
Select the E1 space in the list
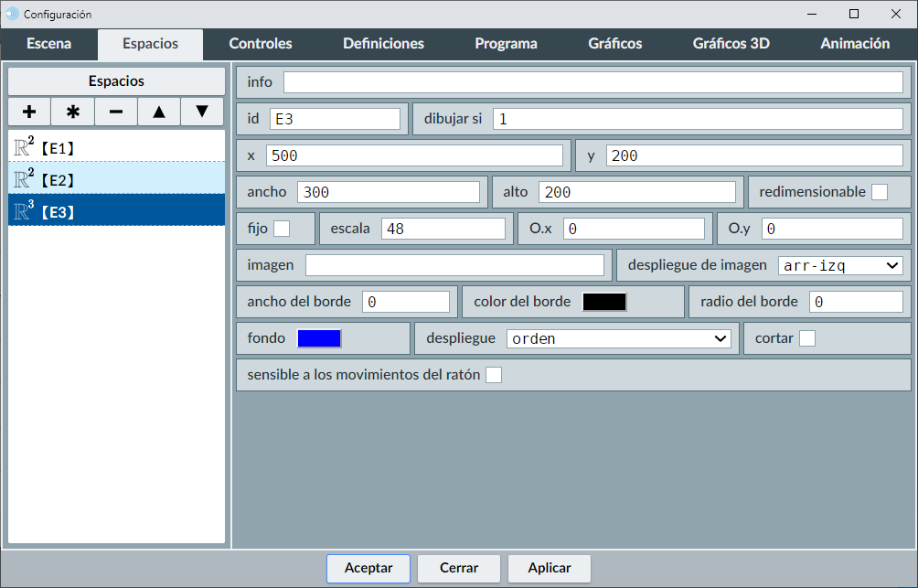[x=116, y=146]
